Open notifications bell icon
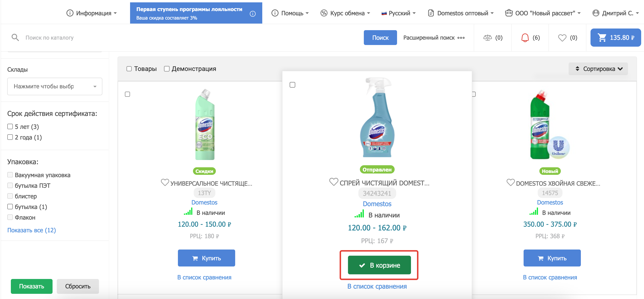The image size is (644, 299). click(x=525, y=38)
